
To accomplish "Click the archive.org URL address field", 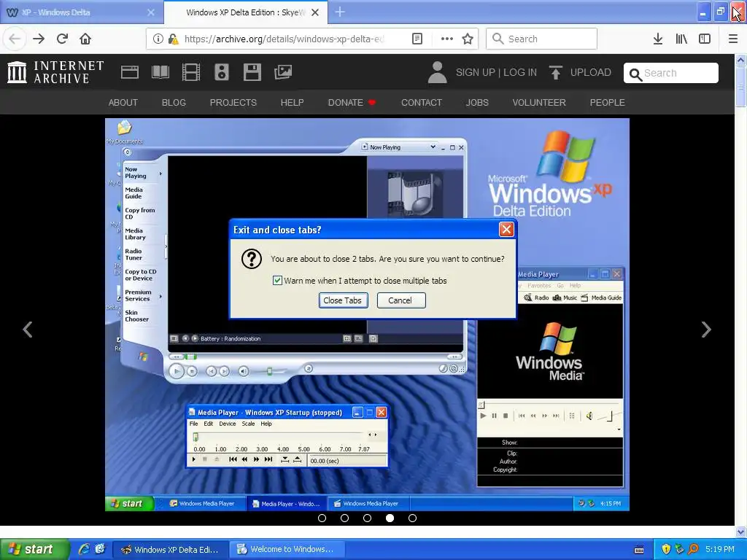I will [x=284, y=39].
